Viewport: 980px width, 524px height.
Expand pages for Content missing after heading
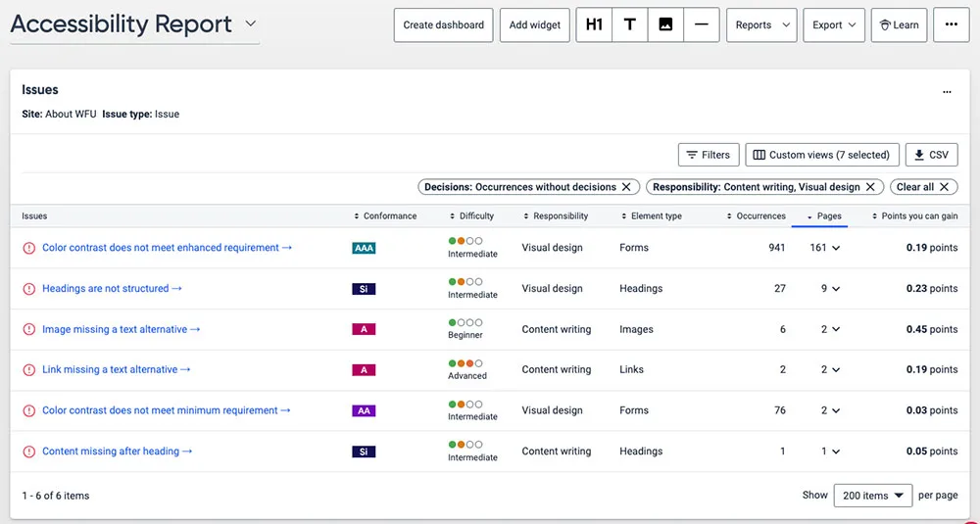pyautogui.click(x=836, y=451)
